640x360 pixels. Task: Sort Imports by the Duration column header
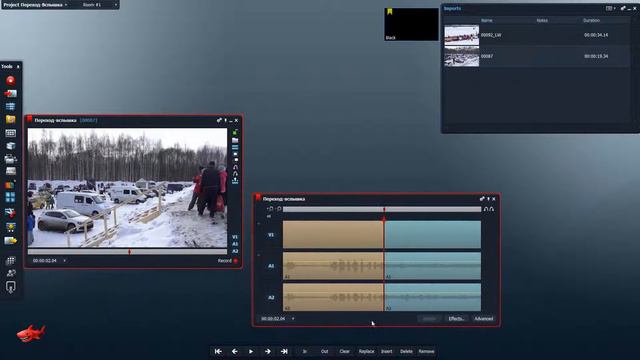(591, 20)
